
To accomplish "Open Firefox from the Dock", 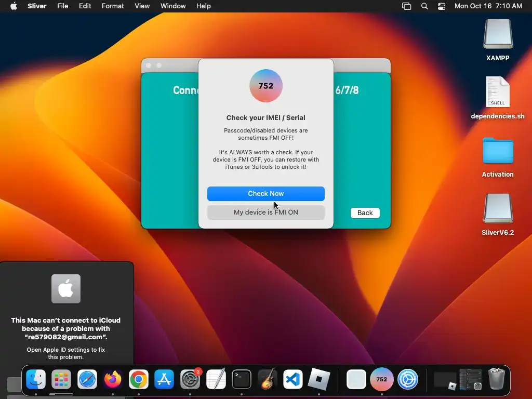I will coord(113,379).
